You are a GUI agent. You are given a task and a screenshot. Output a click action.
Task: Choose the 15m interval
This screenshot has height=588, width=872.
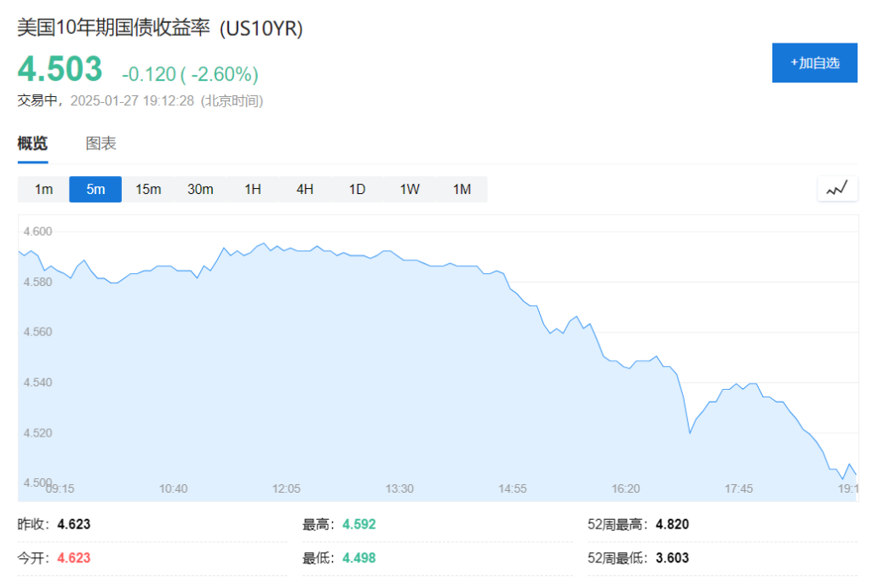tap(148, 190)
